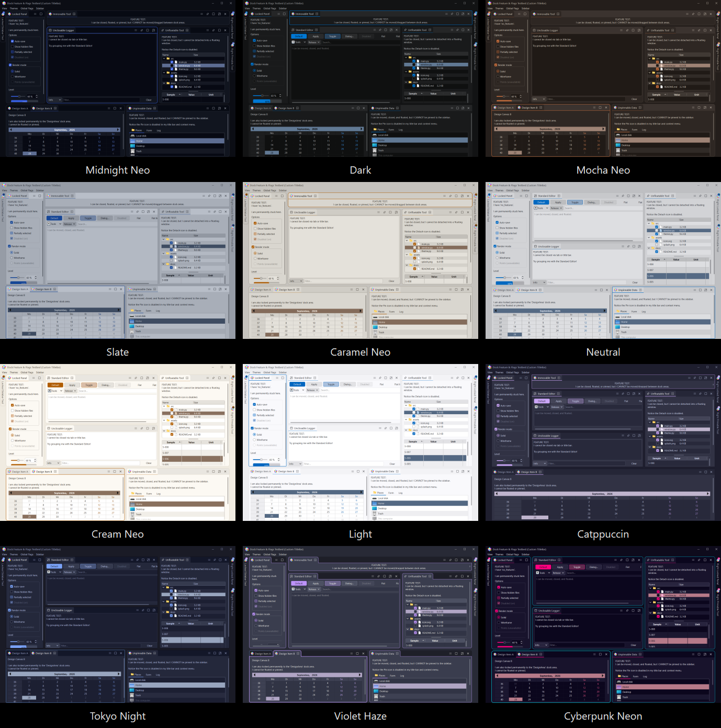Open Uncloseable Logger hamburger menu in Light theme
The image size is (721, 728).
pos(380,428)
